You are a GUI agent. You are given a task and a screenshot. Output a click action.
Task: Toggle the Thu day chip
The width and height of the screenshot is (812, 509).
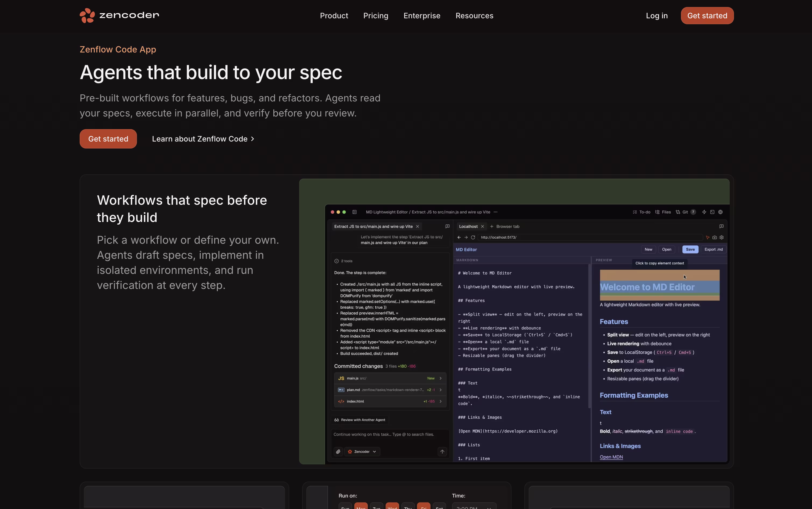(408, 506)
